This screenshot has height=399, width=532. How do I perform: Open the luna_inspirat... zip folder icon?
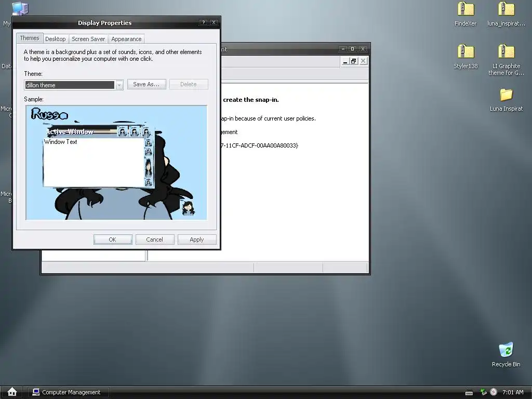506,9
